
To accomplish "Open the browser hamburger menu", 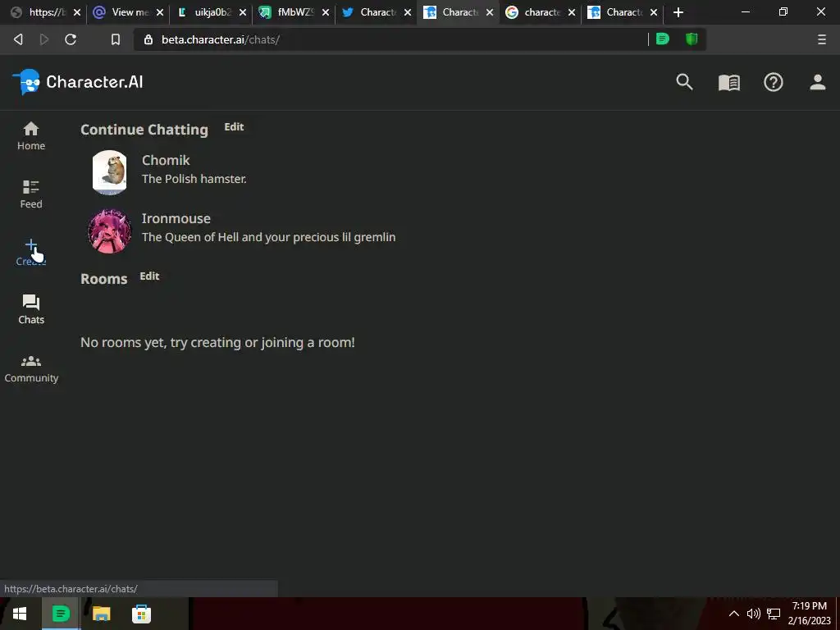I will tap(822, 39).
